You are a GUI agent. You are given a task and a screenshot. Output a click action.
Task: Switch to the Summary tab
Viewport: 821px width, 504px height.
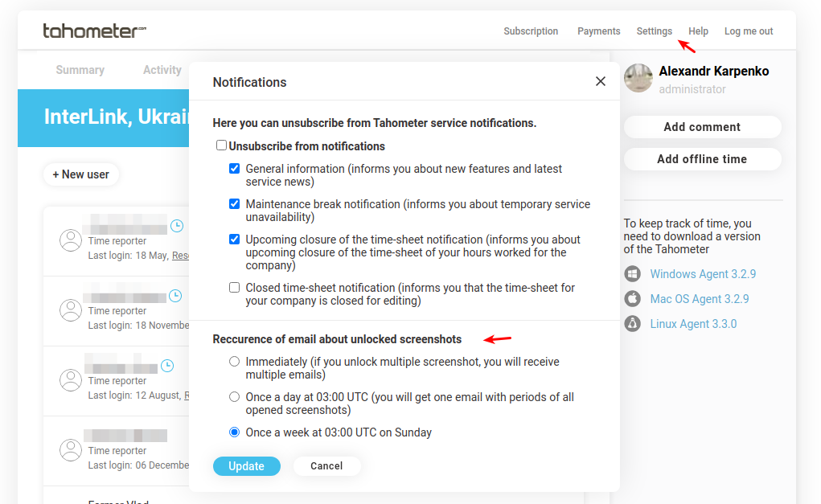click(80, 70)
